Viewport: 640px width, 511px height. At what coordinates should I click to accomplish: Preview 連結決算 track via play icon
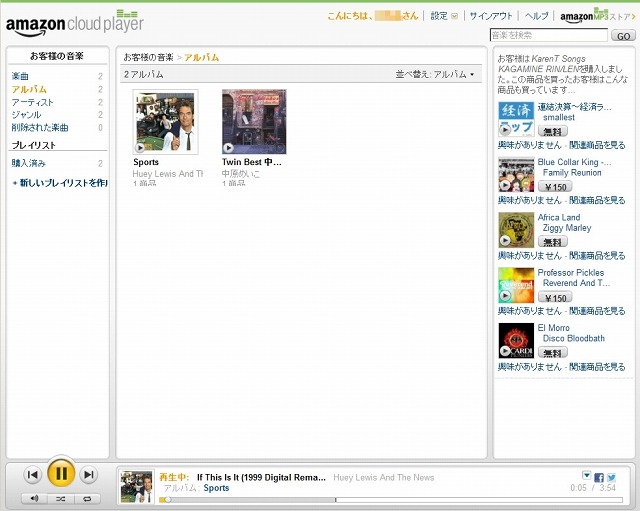click(505, 130)
